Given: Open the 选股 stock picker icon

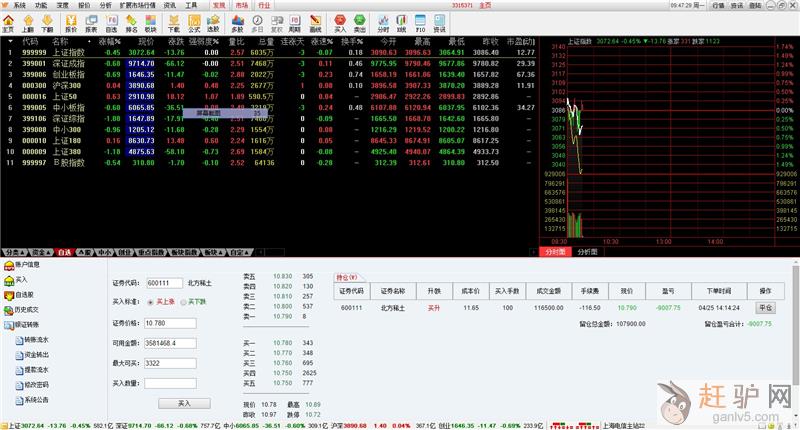Looking at the screenshot, I should pyautogui.click(x=214, y=25).
